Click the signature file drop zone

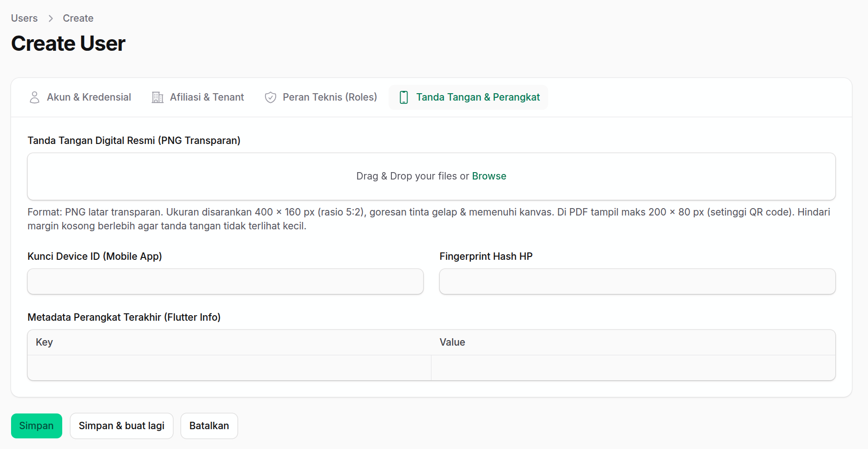click(x=431, y=176)
